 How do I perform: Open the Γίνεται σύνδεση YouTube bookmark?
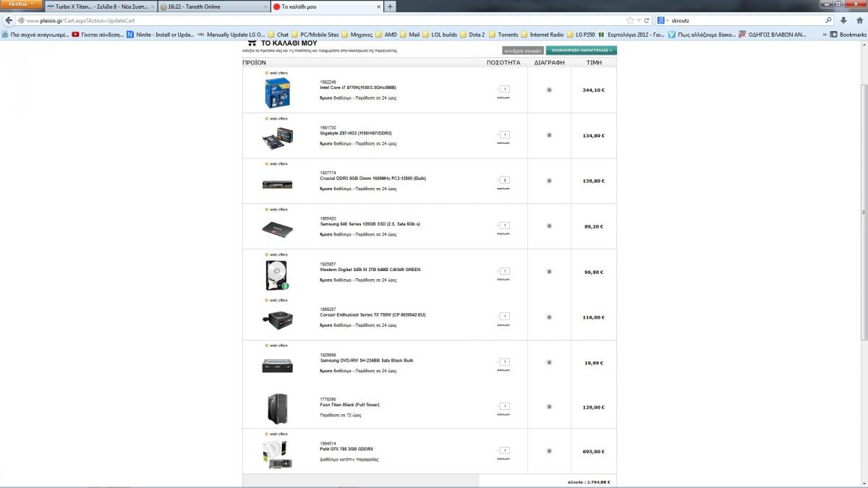click(99, 34)
